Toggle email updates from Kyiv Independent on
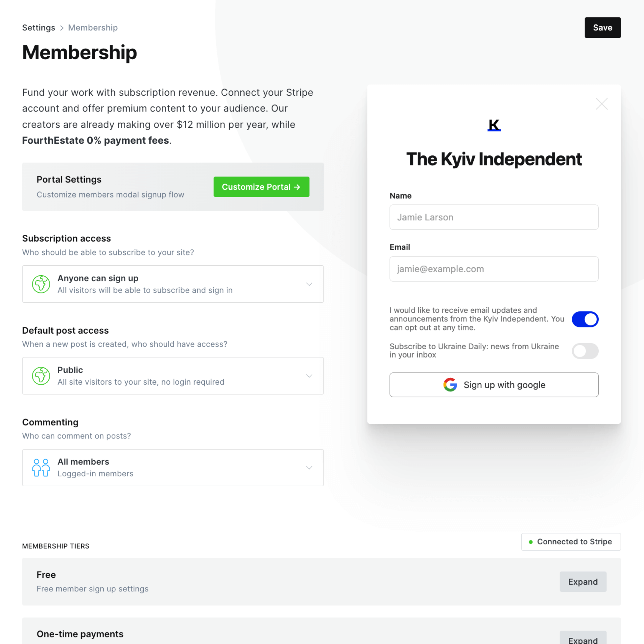 point(585,319)
